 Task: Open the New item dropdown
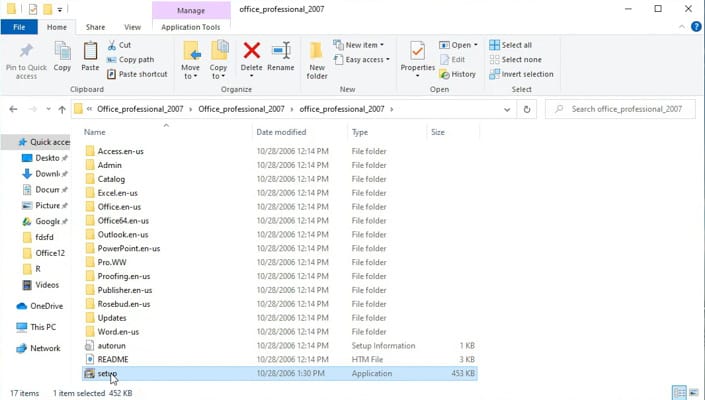click(358, 45)
